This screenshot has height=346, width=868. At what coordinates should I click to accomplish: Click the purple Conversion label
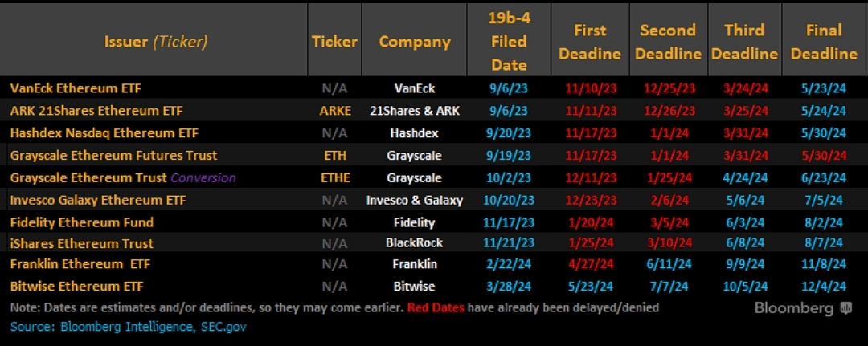[203, 177]
